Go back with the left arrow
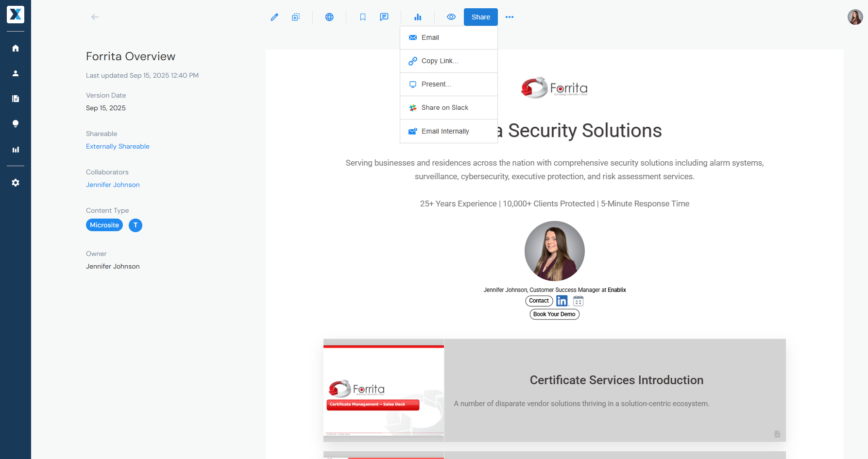This screenshot has height=459, width=868. click(95, 17)
